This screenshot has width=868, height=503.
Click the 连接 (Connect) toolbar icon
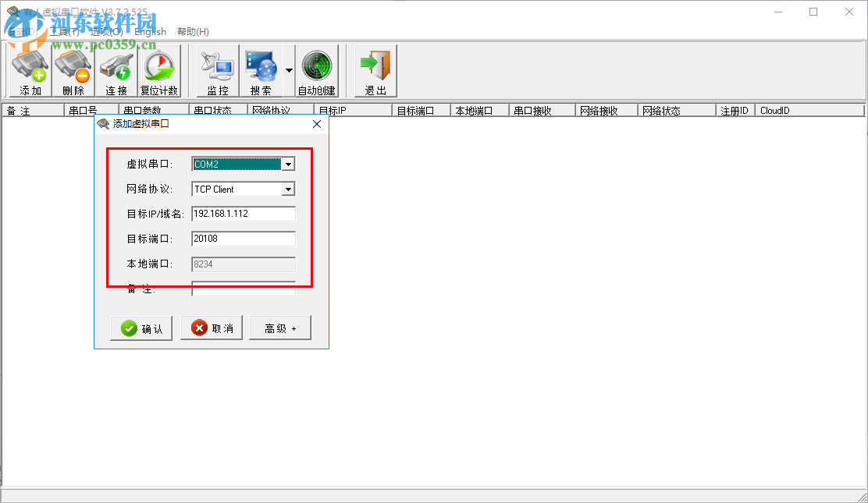point(116,70)
